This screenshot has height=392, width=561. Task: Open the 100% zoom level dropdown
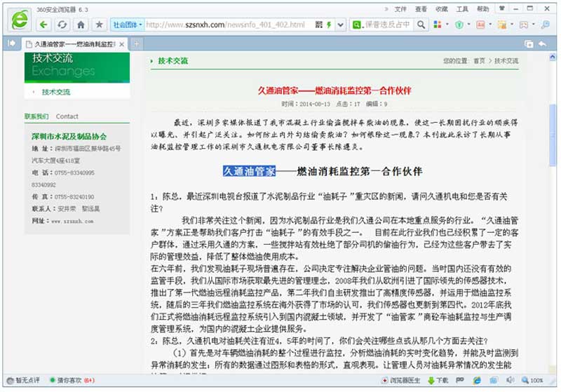click(x=534, y=380)
